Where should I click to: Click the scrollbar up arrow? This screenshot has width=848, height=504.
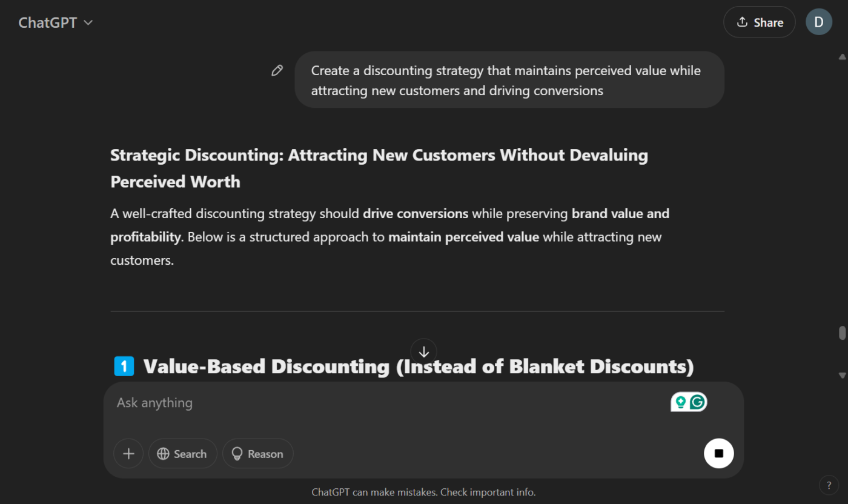pyautogui.click(x=842, y=58)
